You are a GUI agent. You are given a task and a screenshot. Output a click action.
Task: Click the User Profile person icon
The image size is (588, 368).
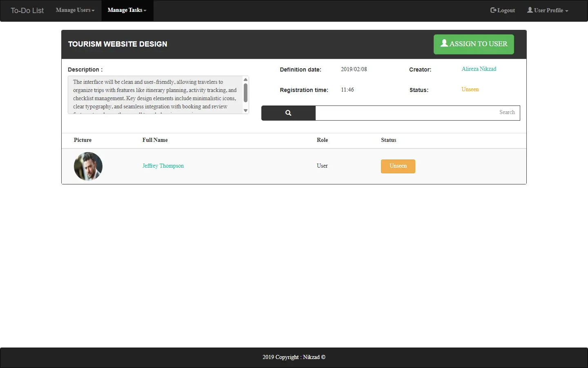click(x=530, y=10)
